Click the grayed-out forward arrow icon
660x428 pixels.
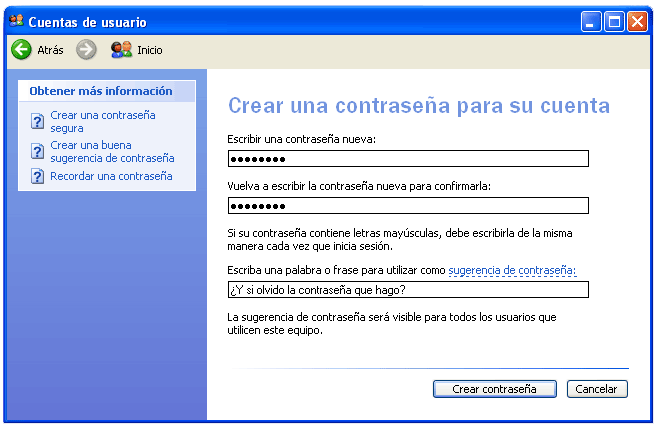(86, 49)
